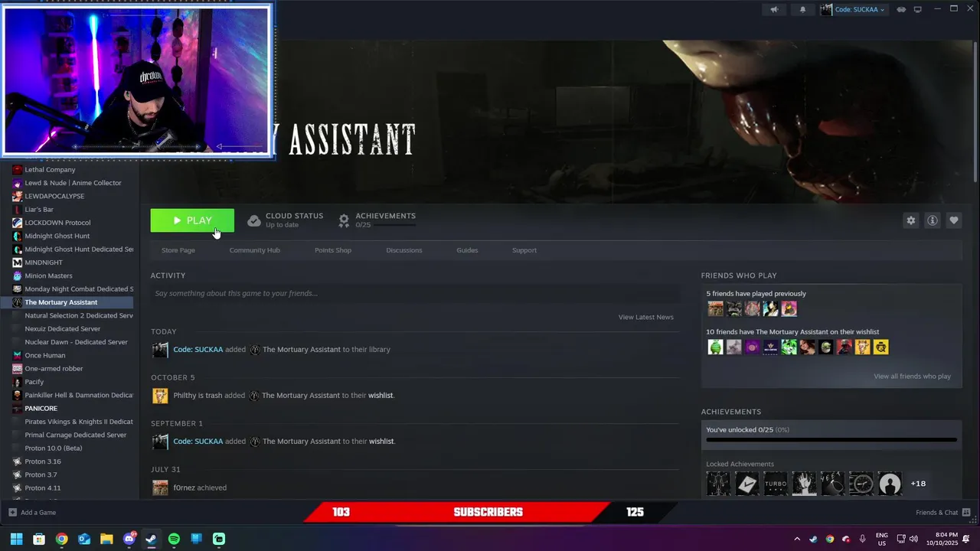
Task: Show the +18 more locked achievements
Action: click(918, 484)
